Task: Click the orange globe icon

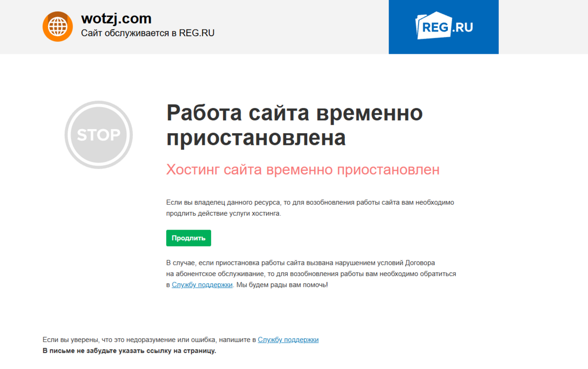Action: tap(58, 26)
